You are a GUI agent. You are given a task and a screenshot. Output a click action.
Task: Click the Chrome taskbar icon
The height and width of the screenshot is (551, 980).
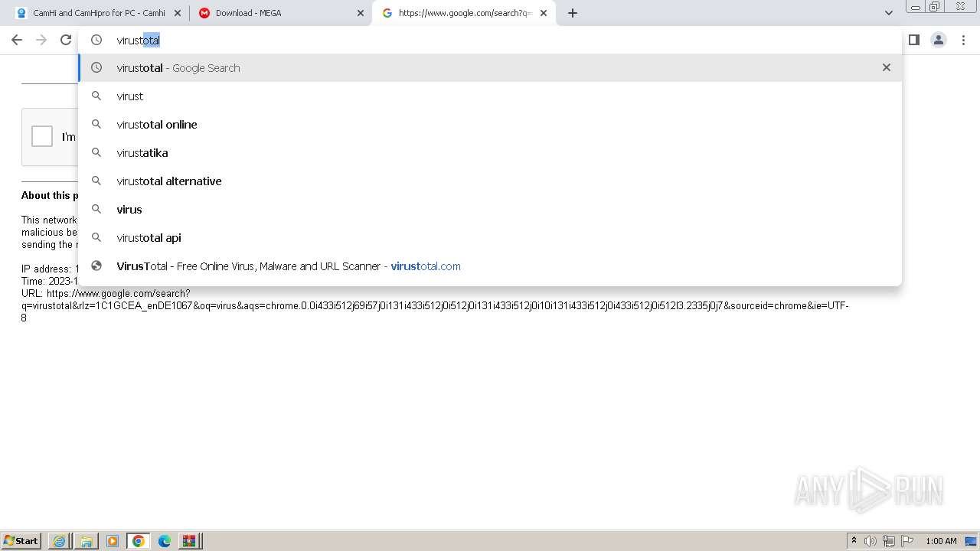(138, 541)
